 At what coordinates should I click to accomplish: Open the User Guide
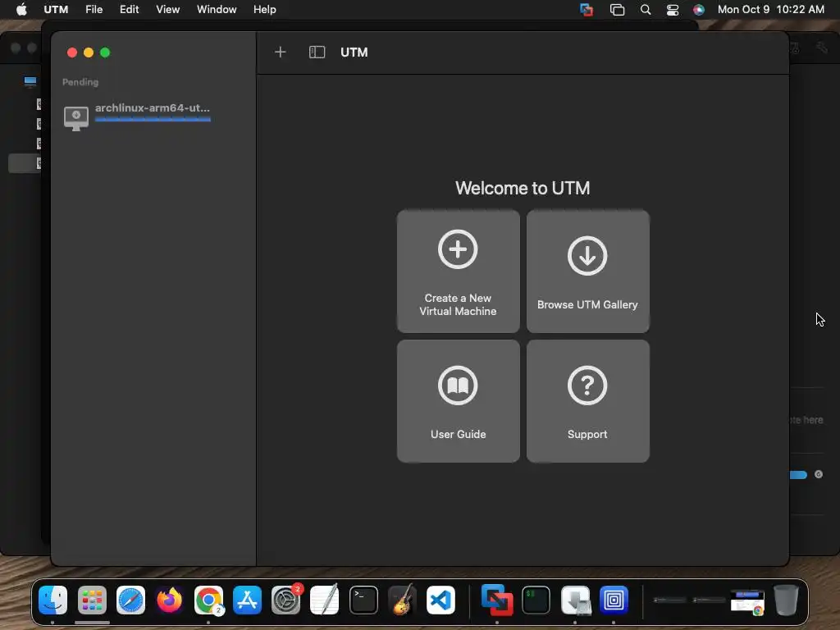coord(458,400)
